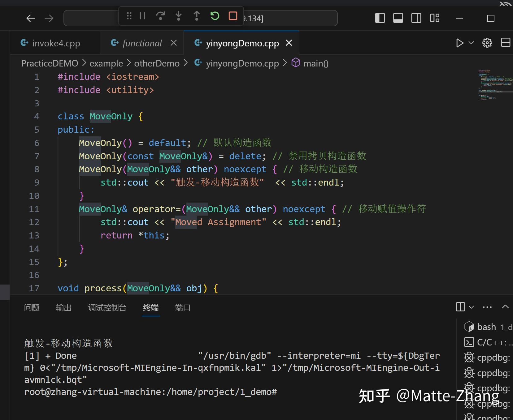Step over the current line
This screenshot has height=420, width=513.
pyautogui.click(x=161, y=16)
